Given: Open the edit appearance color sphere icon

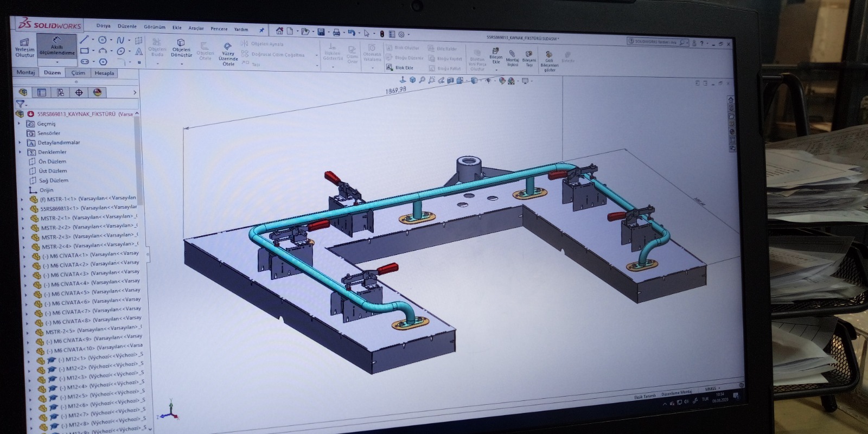Looking at the screenshot, I should coord(502,81).
